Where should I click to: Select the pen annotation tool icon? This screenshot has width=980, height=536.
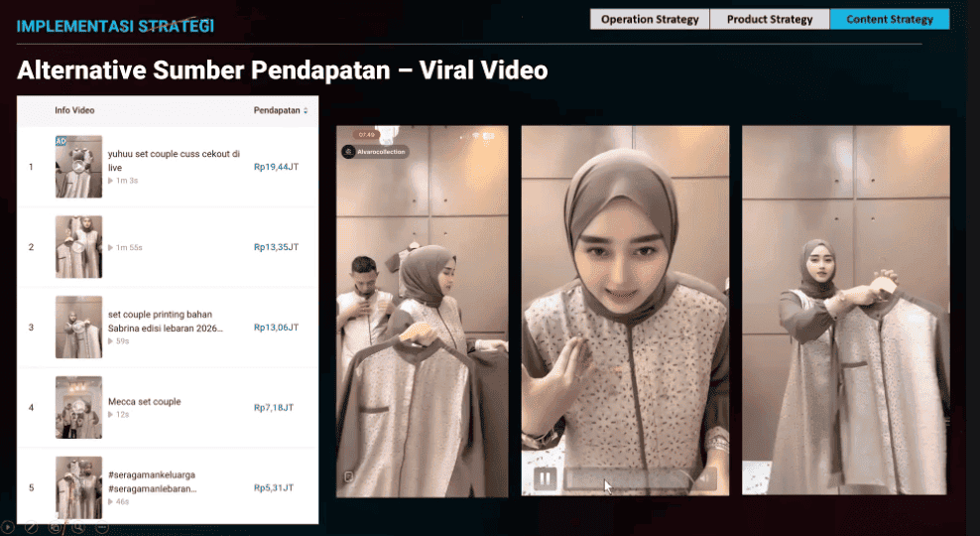coord(32,527)
